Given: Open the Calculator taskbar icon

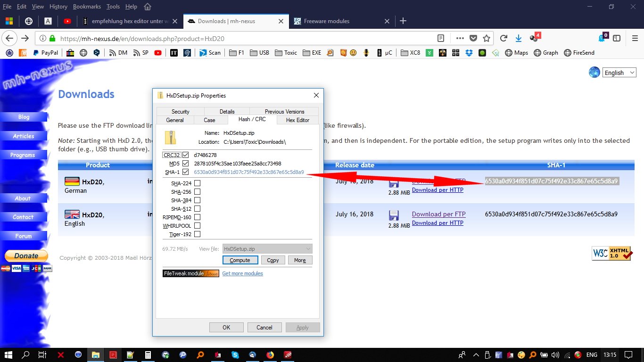Looking at the screenshot, I should click(x=148, y=354).
